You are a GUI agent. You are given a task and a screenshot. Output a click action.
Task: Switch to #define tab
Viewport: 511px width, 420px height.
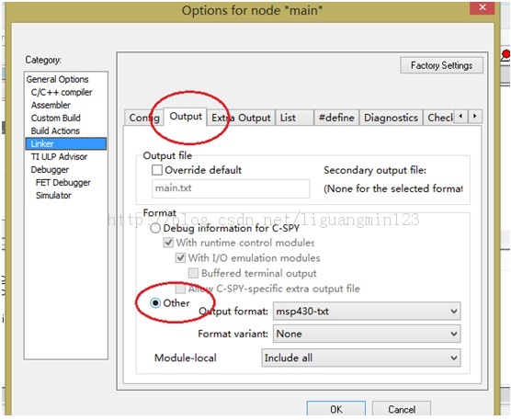(x=336, y=118)
